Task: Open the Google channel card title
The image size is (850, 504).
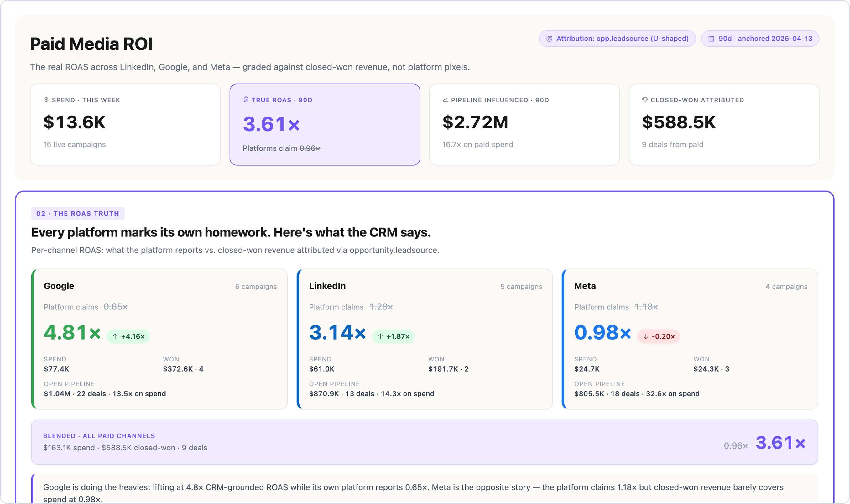Action: pyautogui.click(x=59, y=286)
